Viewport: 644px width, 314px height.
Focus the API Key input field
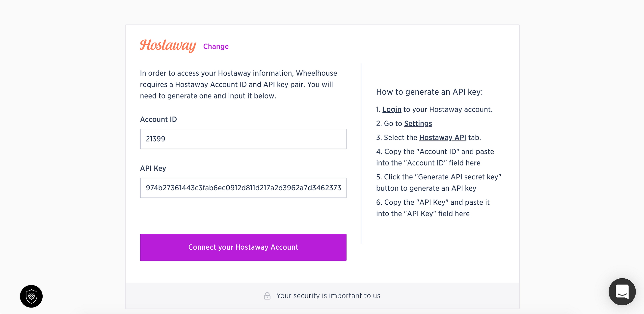[243, 188]
